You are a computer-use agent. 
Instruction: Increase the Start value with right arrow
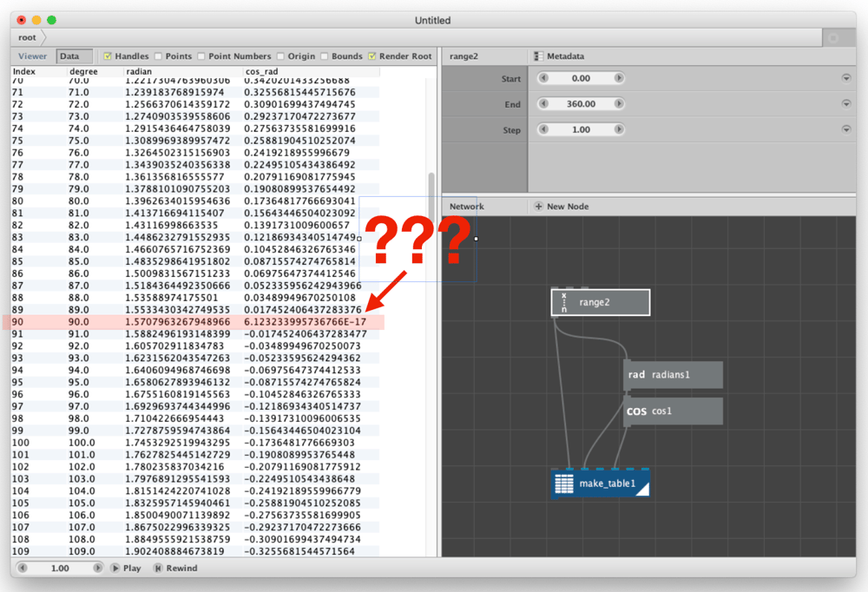(619, 78)
